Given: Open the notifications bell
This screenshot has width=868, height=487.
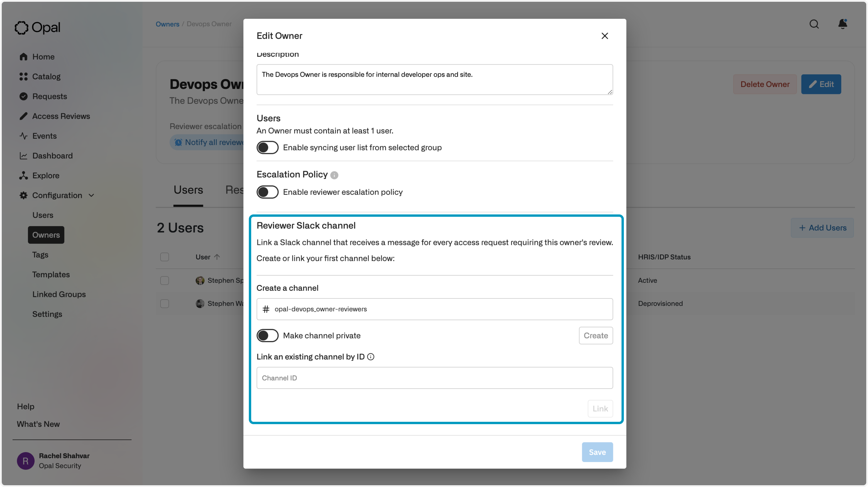Looking at the screenshot, I should (842, 24).
